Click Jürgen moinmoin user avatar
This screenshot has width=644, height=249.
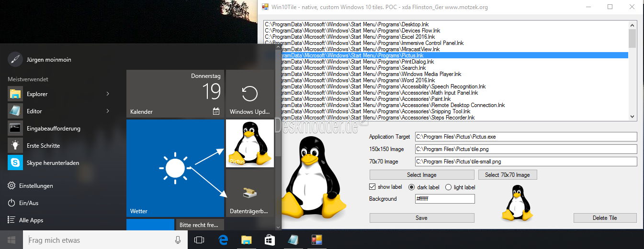click(15, 60)
